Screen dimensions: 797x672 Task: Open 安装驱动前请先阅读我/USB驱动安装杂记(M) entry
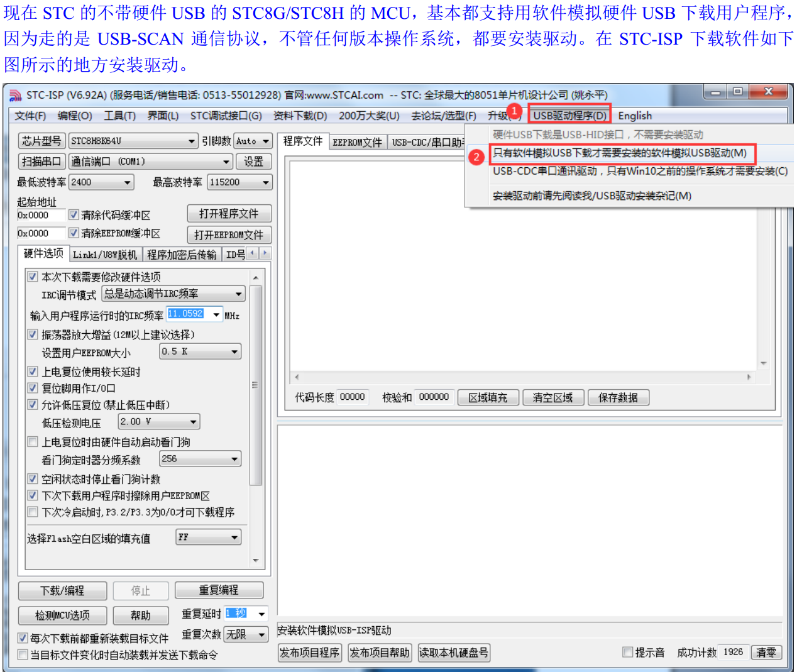[592, 196]
